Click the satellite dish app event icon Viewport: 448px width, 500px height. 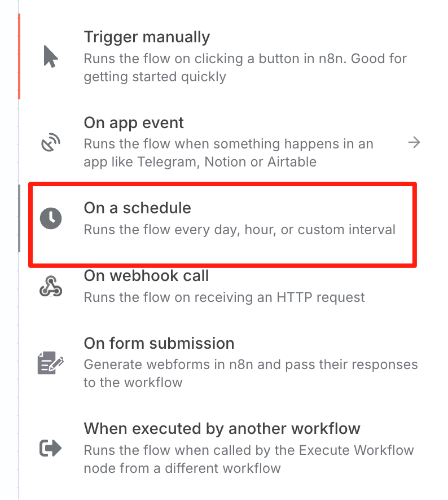[x=51, y=142]
